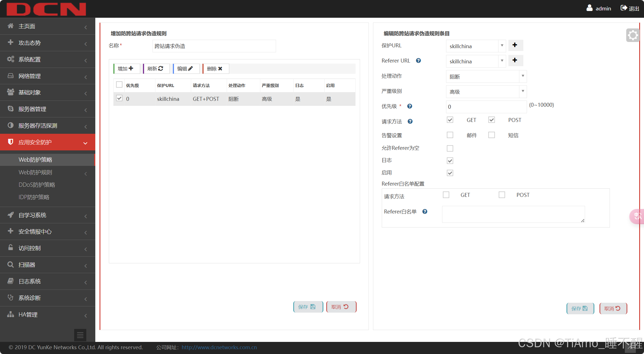Open the 保护URL dropdown
This screenshot has width=644, height=354.
(x=476, y=46)
